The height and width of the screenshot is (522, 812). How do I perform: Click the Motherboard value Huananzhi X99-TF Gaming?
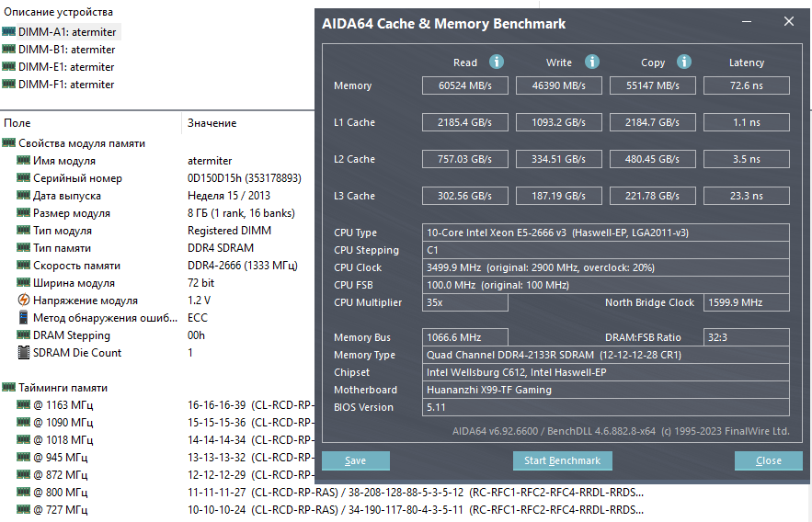606,390
